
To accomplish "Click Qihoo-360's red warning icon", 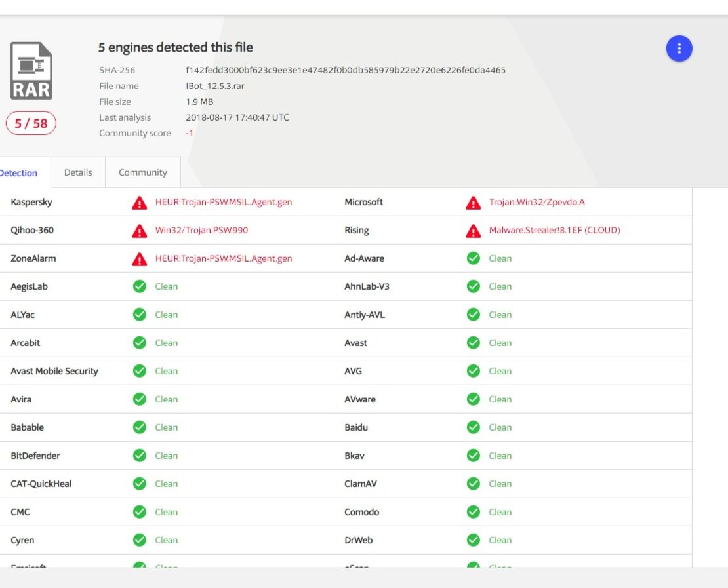I will coord(139,231).
